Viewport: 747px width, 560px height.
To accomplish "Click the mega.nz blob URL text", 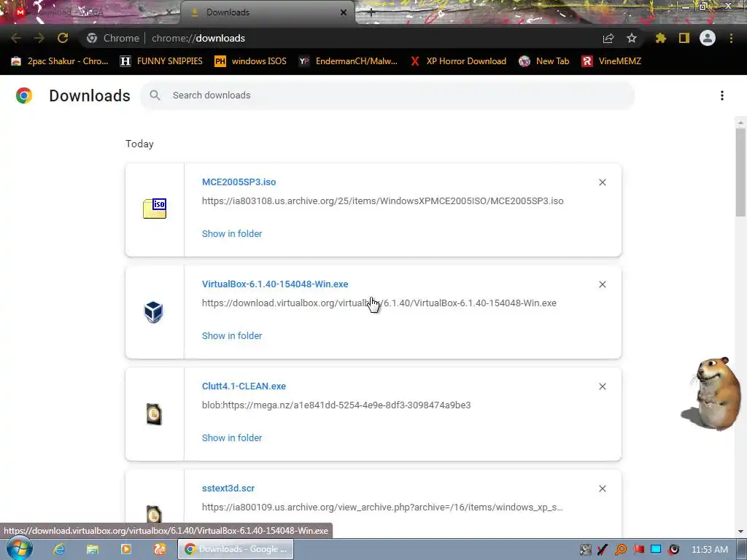I will pyautogui.click(x=336, y=405).
